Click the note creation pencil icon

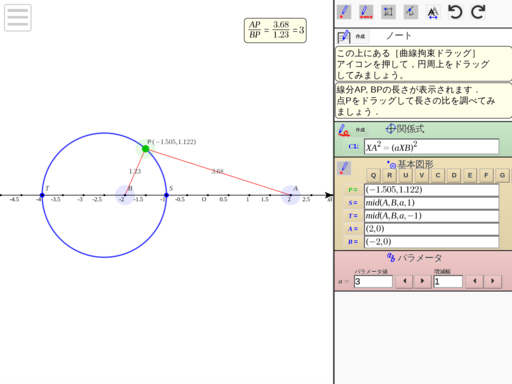(344, 36)
